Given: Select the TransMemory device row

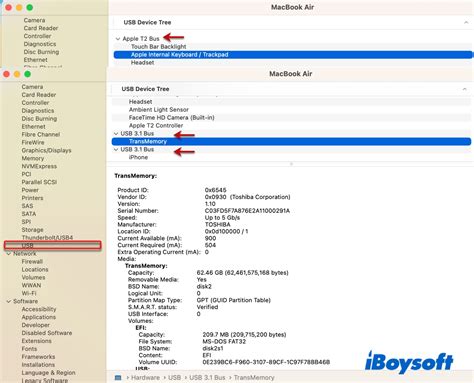Looking at the screenshot, I should pos(291,142).
